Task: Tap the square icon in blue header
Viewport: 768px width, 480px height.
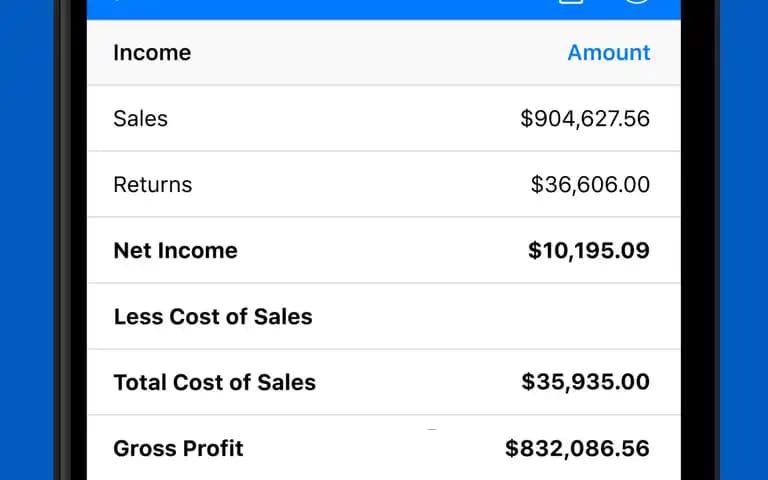Action: [570, 3]
